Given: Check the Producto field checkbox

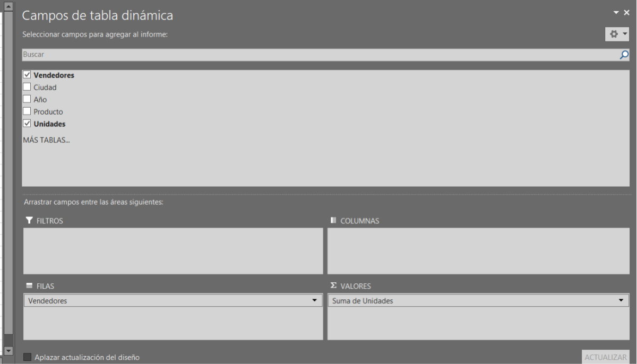Looking at the screenshot, I should [x=27, y=111].
